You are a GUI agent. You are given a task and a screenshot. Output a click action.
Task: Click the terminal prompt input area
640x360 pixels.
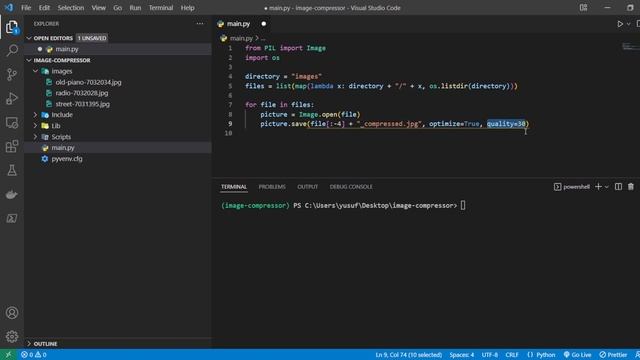(463, 205)
